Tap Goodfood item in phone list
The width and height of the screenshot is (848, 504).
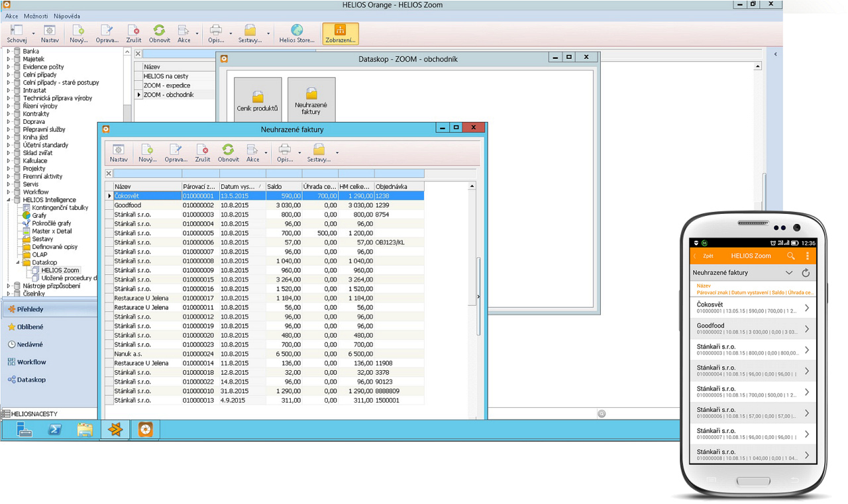pyautogui.click(x=753, y=328)
